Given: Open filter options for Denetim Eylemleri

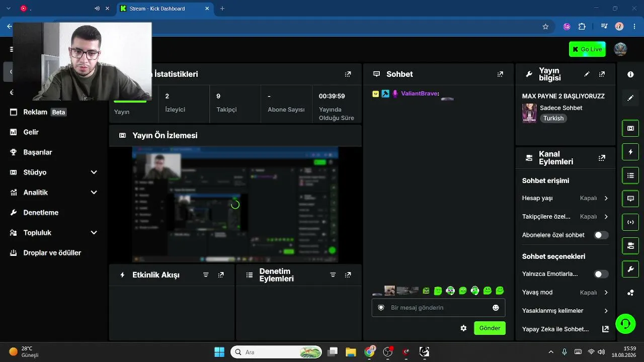Looking at the screenshot, I should pos(333,275).
